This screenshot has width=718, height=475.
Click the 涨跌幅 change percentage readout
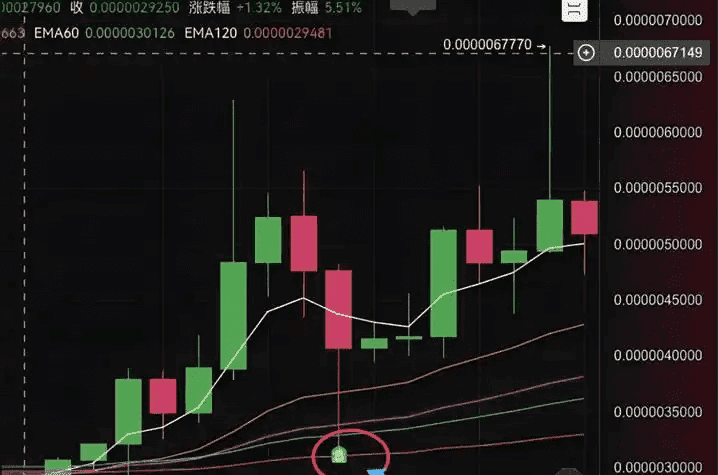click(x=235, y=8)
